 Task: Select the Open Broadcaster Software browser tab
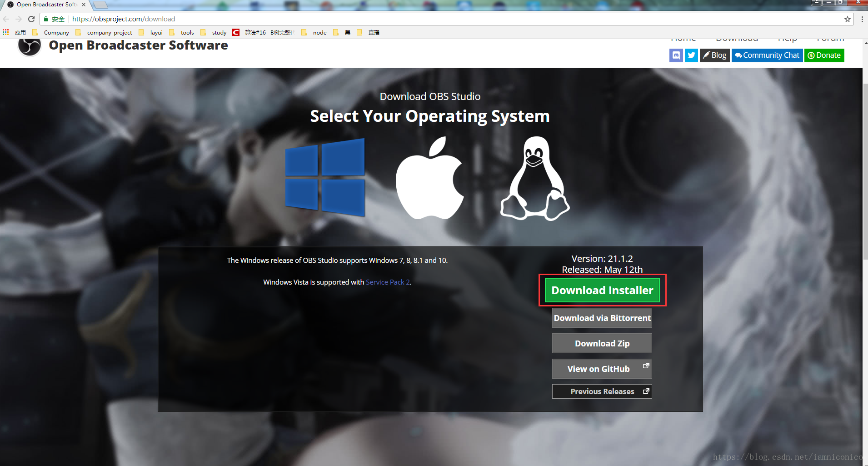[45, 5]
